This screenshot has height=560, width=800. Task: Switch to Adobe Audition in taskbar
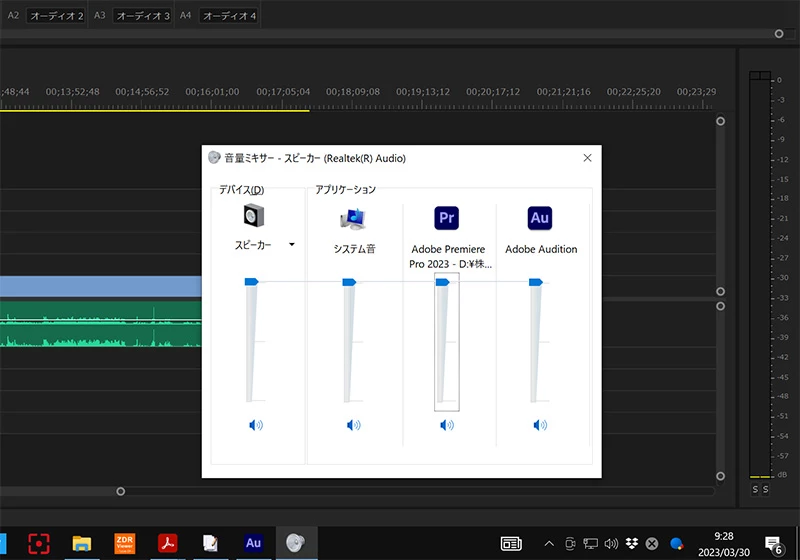(253, 543)
